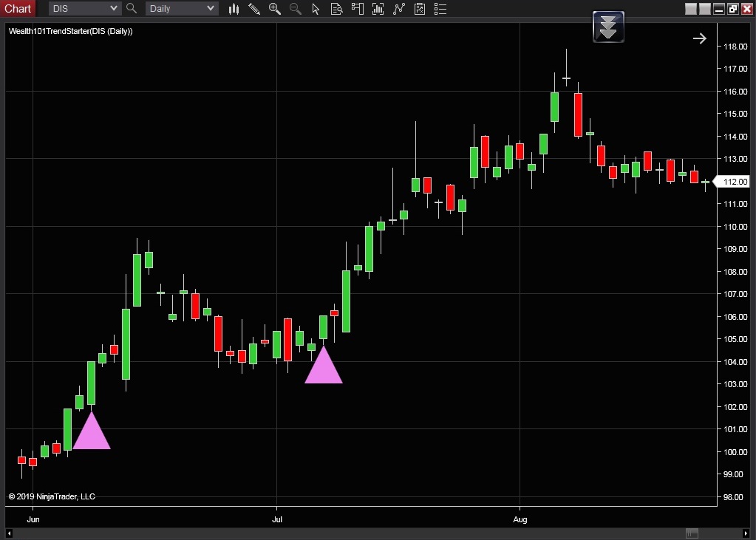The image size is (756, 540).
Task: Click the triple down-arrow overlay button
Action: pyautogui.click(x=608, y=27)
